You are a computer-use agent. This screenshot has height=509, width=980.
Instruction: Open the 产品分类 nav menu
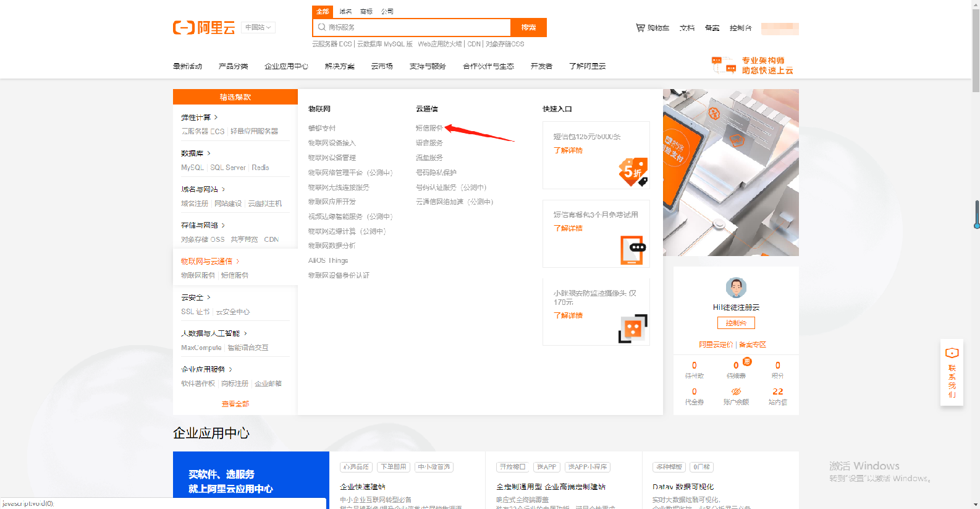tap(234, 66)
